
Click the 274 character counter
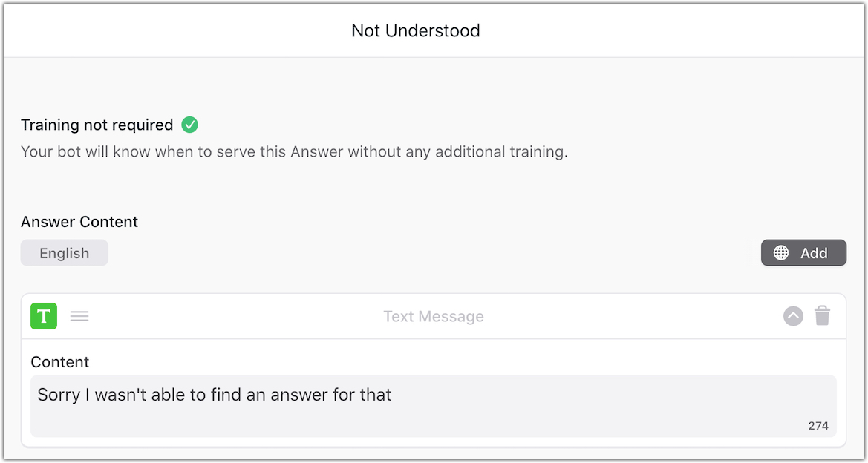click(x=818, y=426)
